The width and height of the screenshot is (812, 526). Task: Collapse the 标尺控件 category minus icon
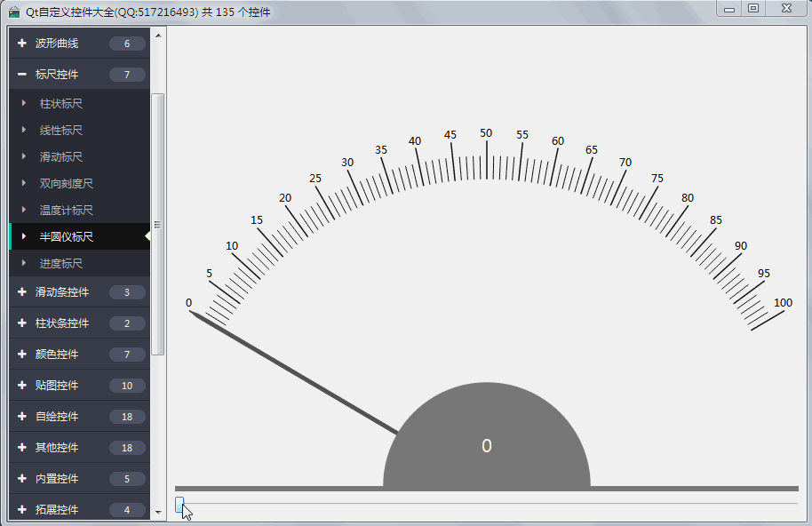coord(22,75)
